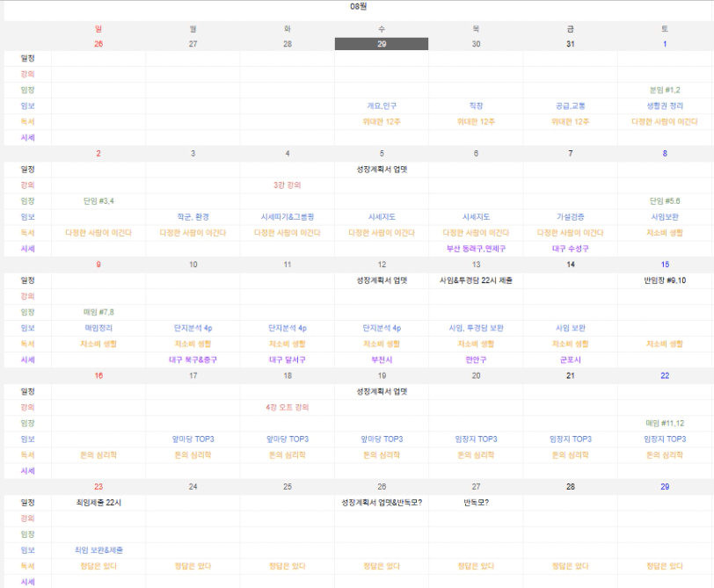The width and height of the screenshot is (714, 588).
Task: Click the '토' Saturday column header
Action: pyautogui.click(x=665, y=29)
